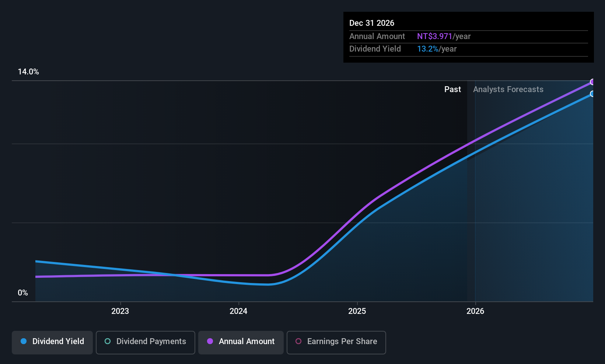
Task: Click the blue dot beside 13.2% tooltip value
Action: (x=428, y=49)
